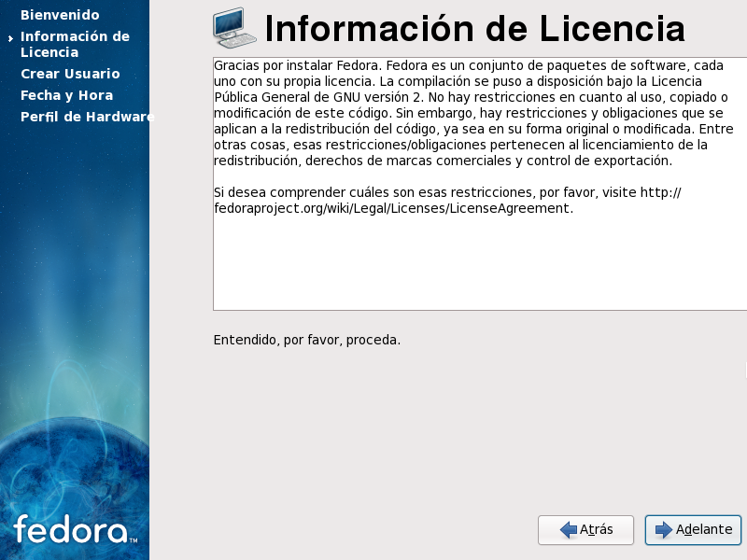Click the Adelante forward button
This screenshot has height=560, width=747.
tap(693, 529)
